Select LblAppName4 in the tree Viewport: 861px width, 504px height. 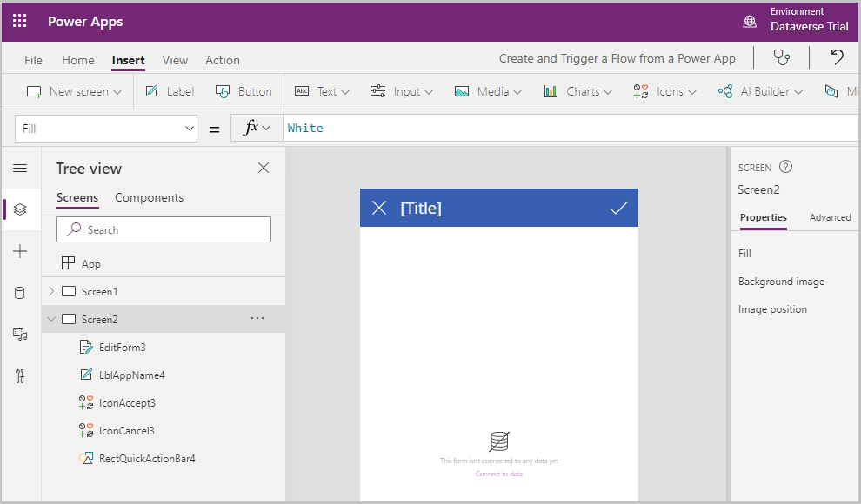point(132,375)
